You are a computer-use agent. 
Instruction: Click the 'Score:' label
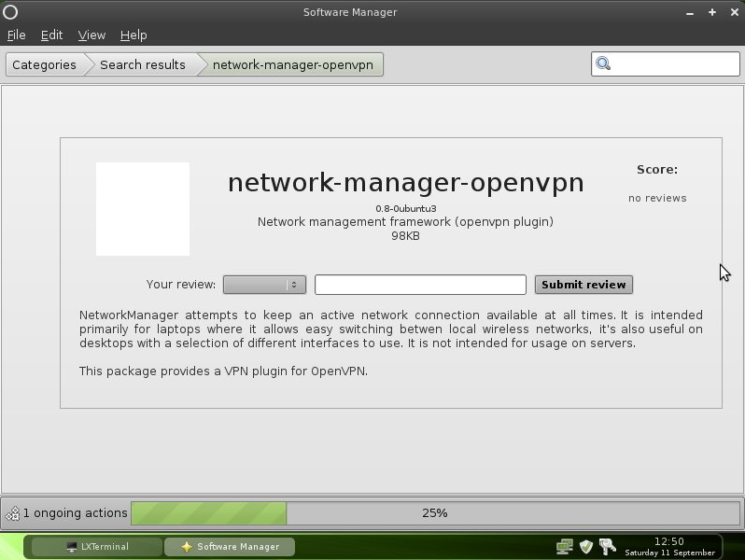coord(657,170)
